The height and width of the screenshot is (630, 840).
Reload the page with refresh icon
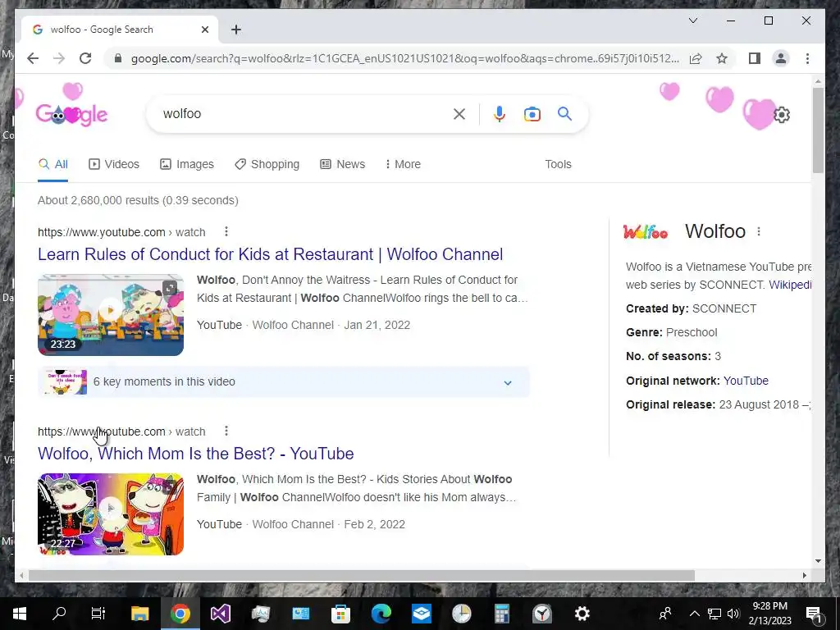click(x=85, y=58)
